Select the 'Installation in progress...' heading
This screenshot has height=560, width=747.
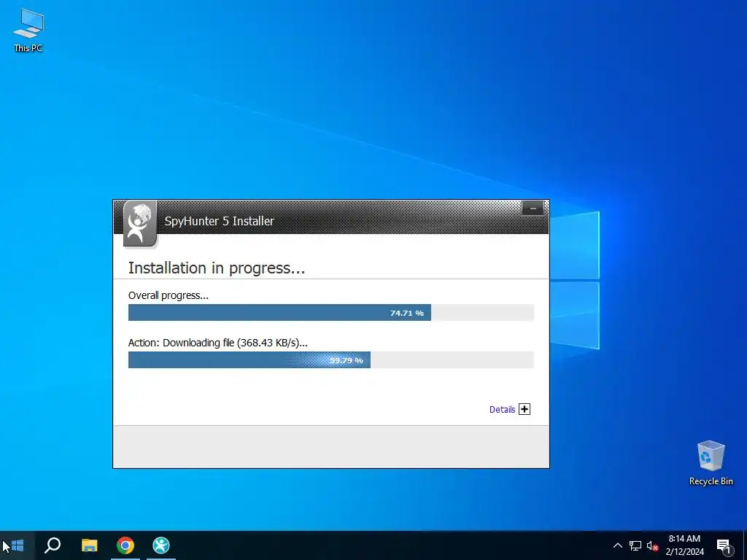point(216,268)
